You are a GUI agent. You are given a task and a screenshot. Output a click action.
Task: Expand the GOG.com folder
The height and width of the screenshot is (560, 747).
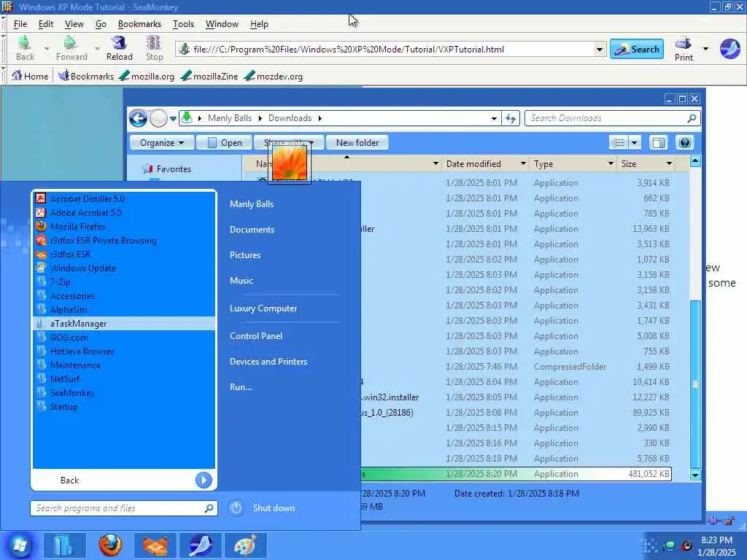tap(124, 337)
